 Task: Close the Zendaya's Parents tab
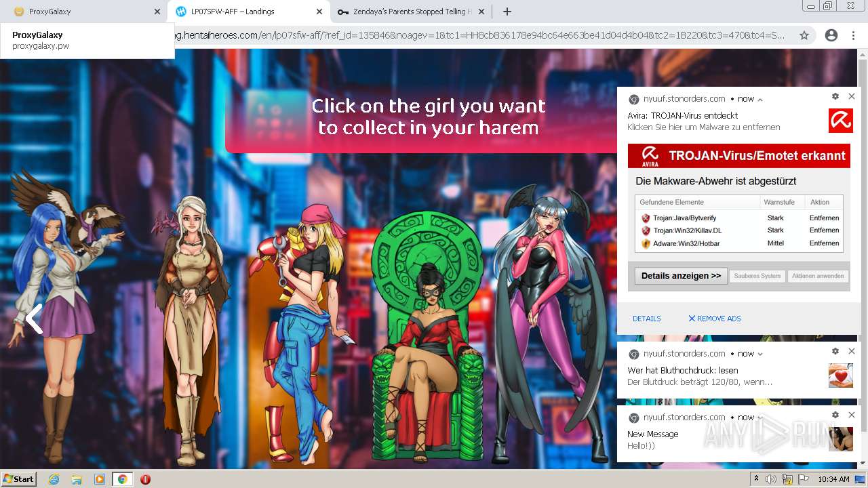[x=481, y=12]
